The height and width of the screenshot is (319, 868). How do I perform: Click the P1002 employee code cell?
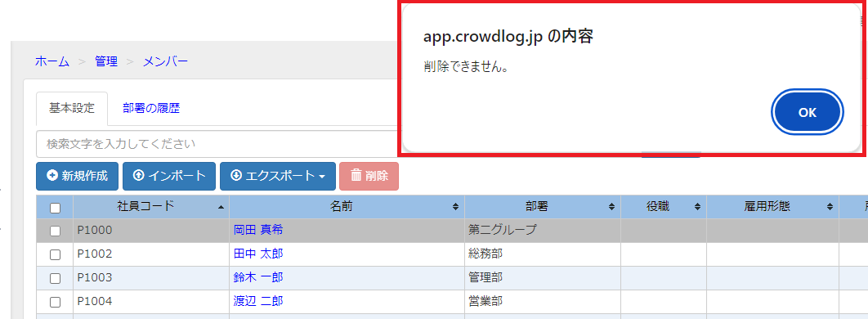(151, 254)
